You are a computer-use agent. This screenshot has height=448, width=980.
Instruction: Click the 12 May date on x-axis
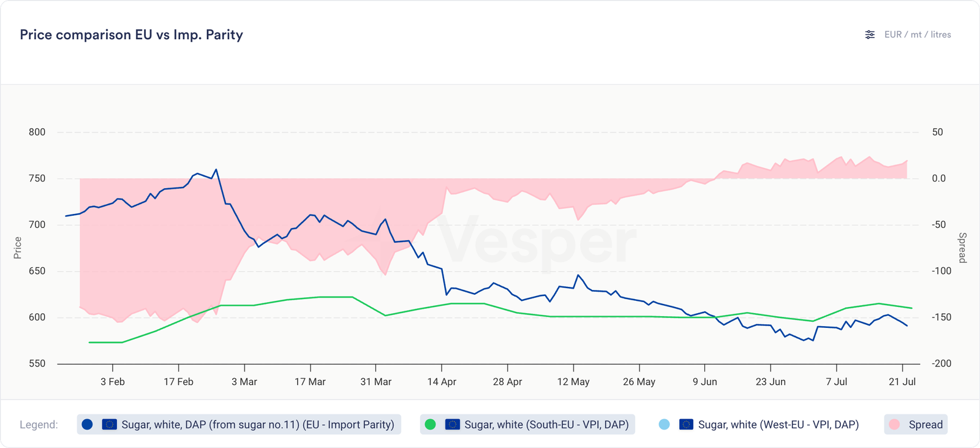click(573, 382)
